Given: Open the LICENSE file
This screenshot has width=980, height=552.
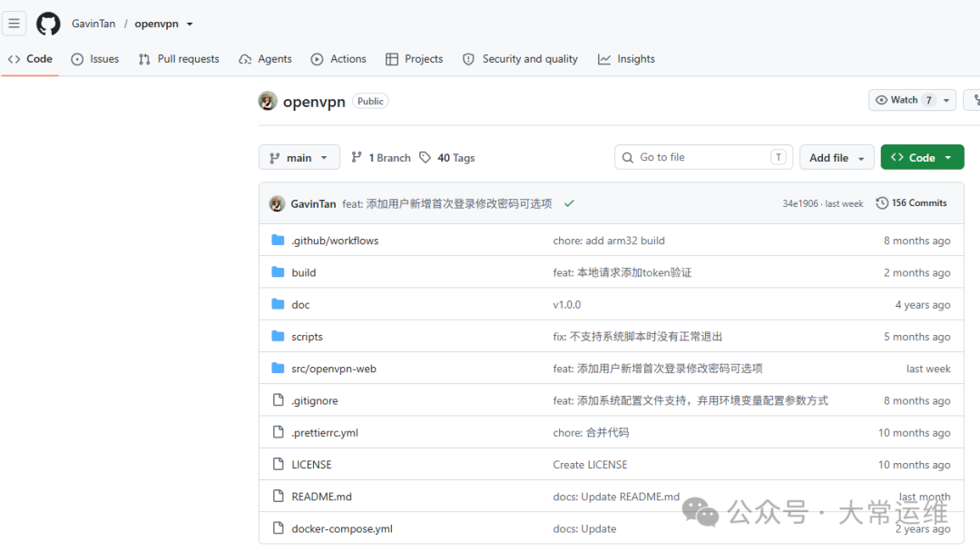Looking at the screenshot, I should click(311, 465).
